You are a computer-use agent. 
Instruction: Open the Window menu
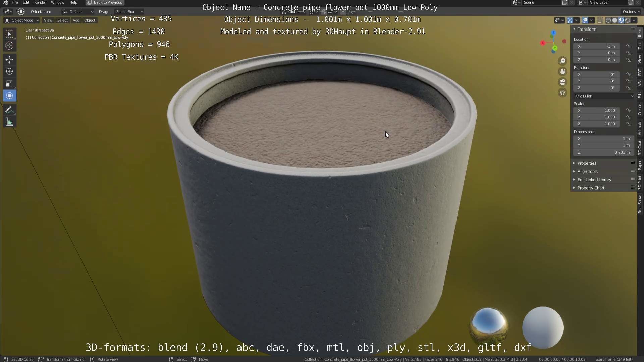pyautogui.click(x=57, y=2)
